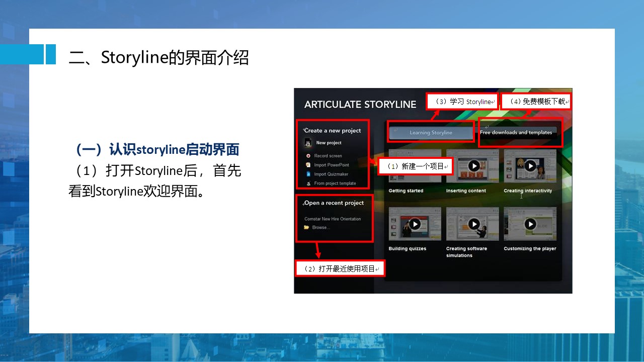
Task: Click the Browse... link text
Action: click(x=321, y=228)
